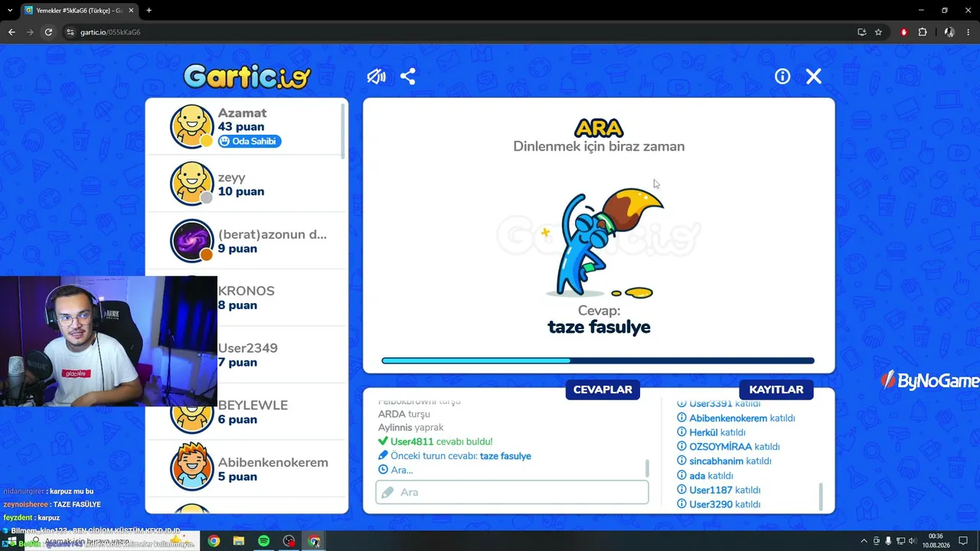Viewport: 980px width, 551px height.
Task: Open the room info icon
Action: (x=782, y=77)
